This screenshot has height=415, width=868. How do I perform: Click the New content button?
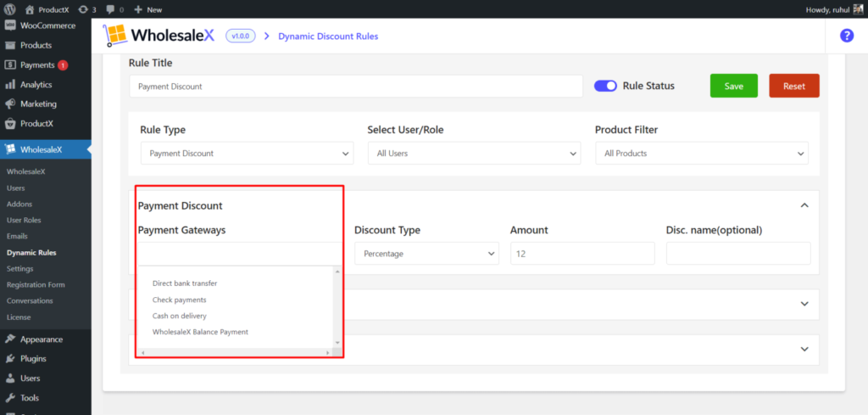pyautogui.click(x=147, y=9)
